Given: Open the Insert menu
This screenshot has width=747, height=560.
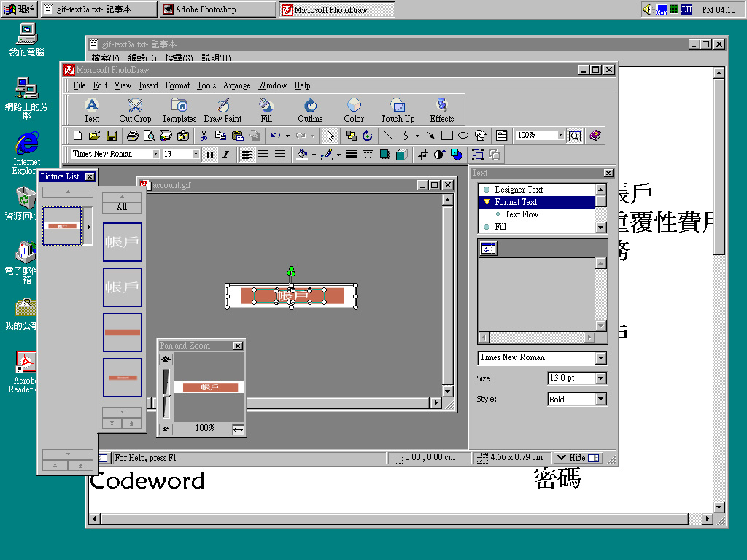Looking at the screenshot, I should (x=149, y=85).
